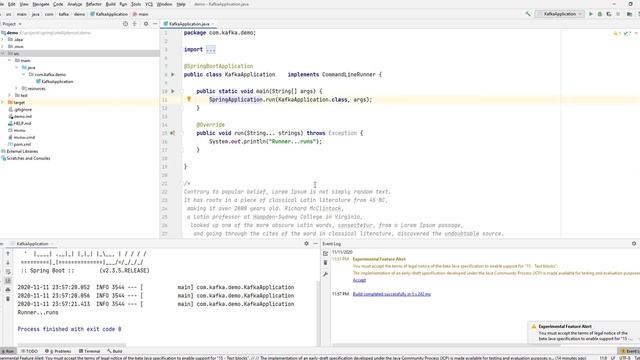
Task: Collapse the src folder in tree
Action: (x=3, y=53)
